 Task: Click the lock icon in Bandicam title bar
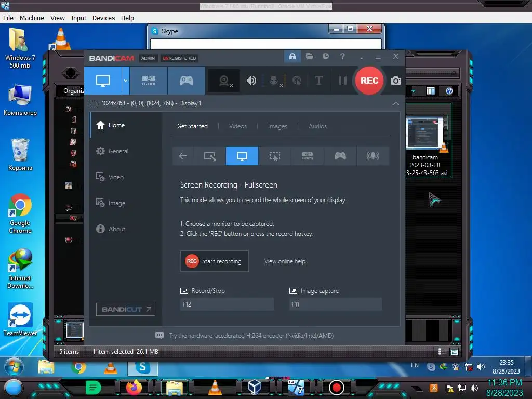point(292,56)
